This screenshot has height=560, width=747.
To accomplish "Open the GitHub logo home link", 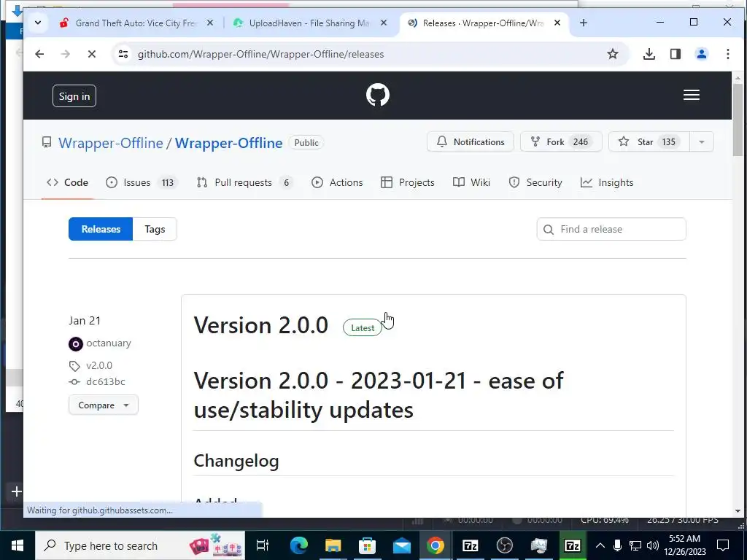I will (377, 95).
